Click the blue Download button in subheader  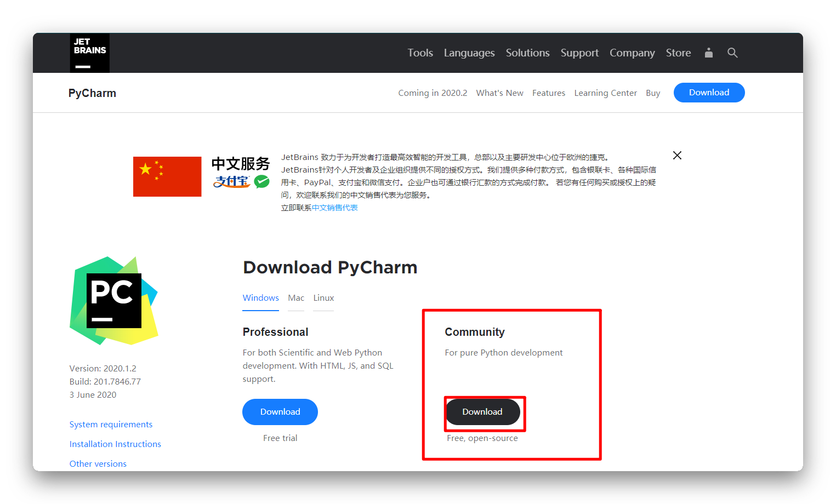(x=709, y=93)
